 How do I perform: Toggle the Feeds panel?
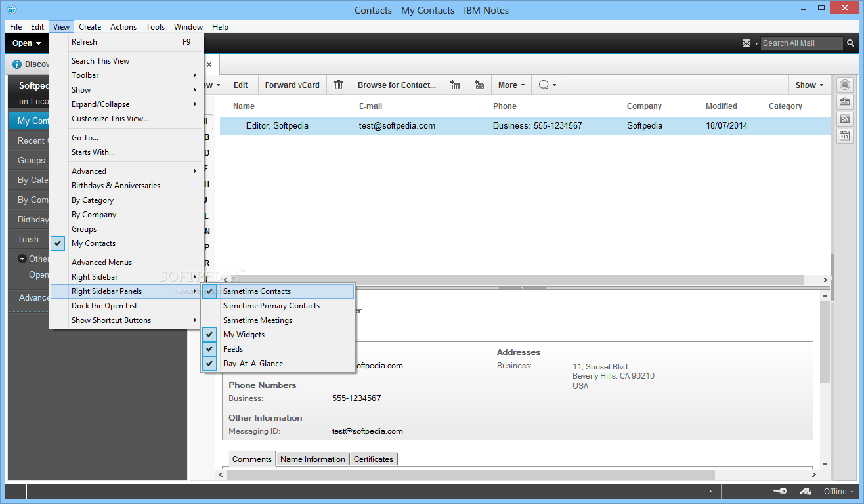[278, 349]
